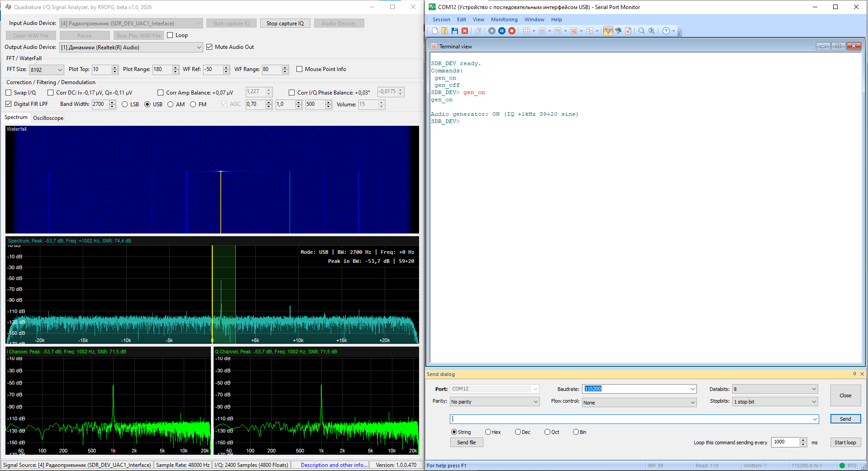
Task: Click the red X close session icon
Action: [465, 31]
